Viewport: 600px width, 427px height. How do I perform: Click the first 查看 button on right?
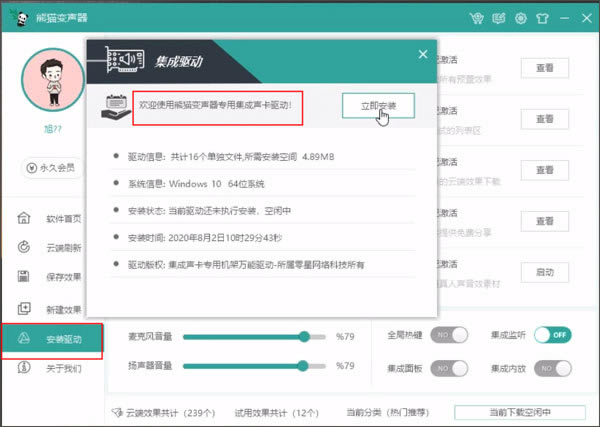tap(545, 68)
